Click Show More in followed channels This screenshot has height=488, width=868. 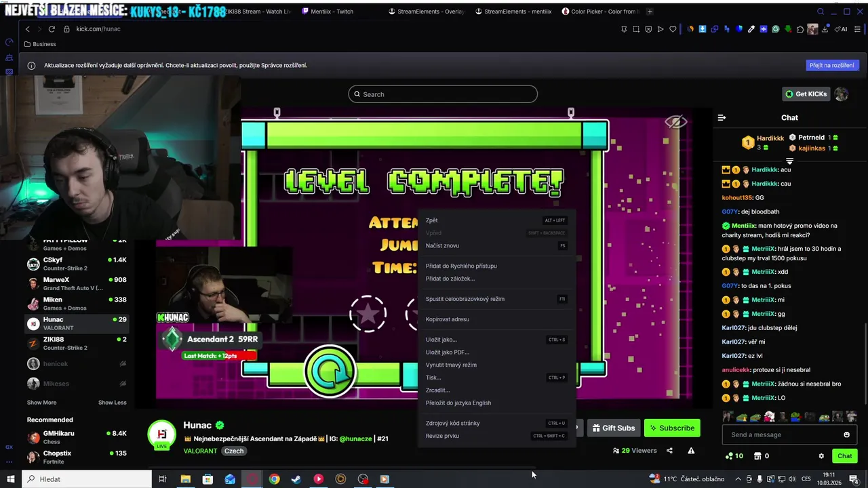41,403
